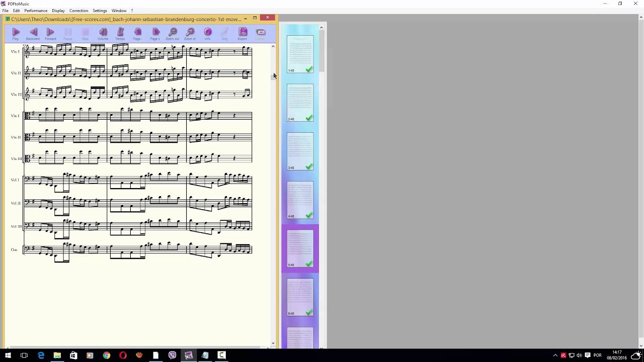Viewport: 644px width, 362px height.
Task: Select page thumbnail 3/45
Action: tap(300, 151)
